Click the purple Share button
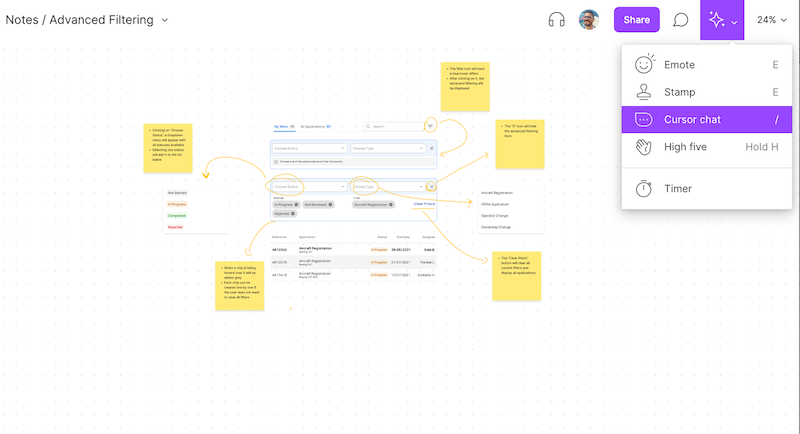The height and width of the screenshot is (434, 800). 637,20
